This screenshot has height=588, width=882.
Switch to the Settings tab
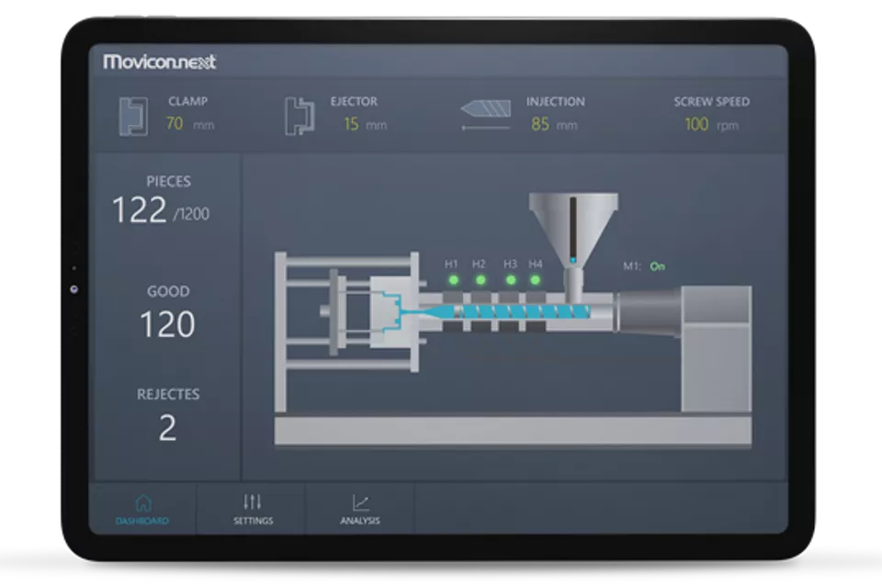[x=252, y=511]
